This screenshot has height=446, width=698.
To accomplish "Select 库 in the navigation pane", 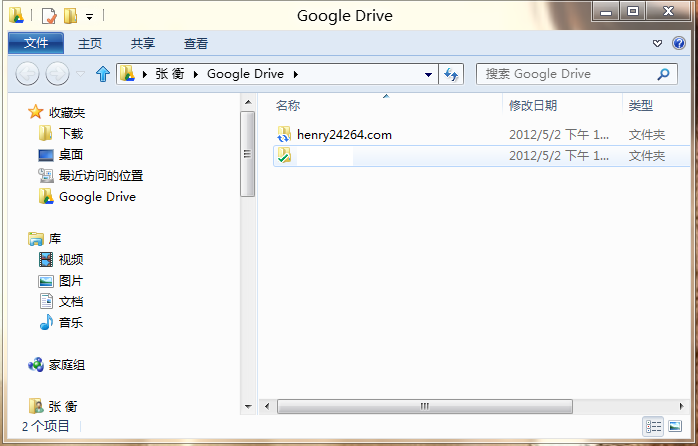I will coord(55,239).
